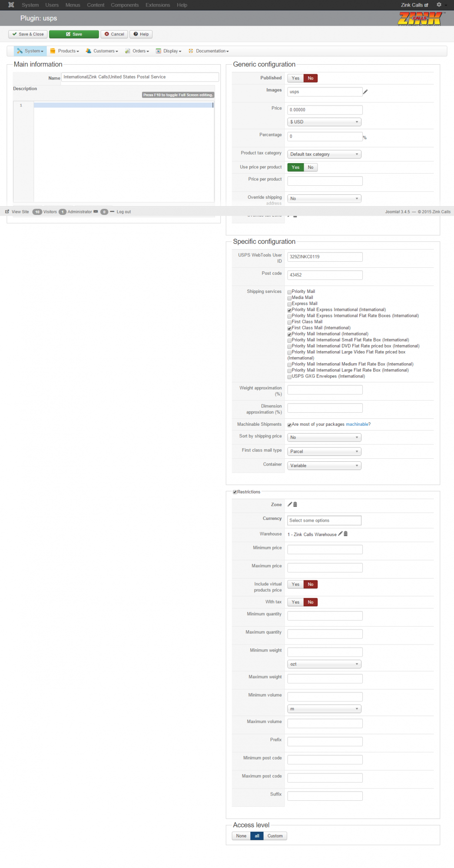Open the Zink Calls logo image
Image resolution: width=454 pixels, height=868 pixels.
(420, 19)
